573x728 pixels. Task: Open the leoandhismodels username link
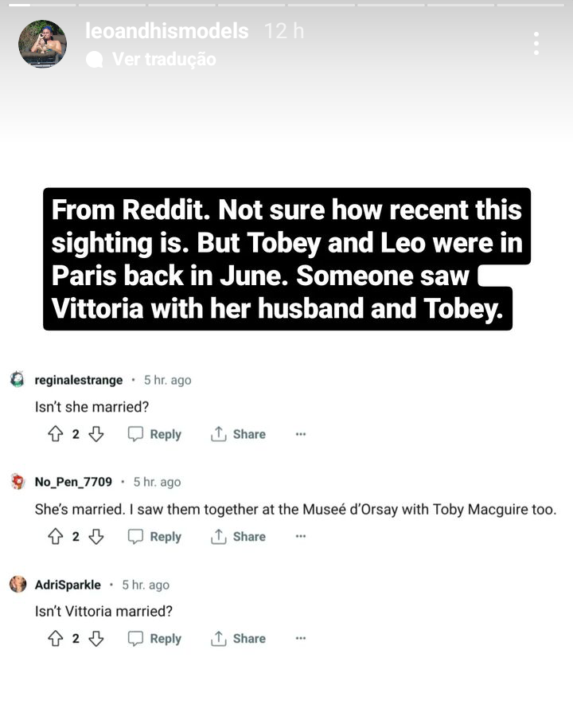pos(166,32)
